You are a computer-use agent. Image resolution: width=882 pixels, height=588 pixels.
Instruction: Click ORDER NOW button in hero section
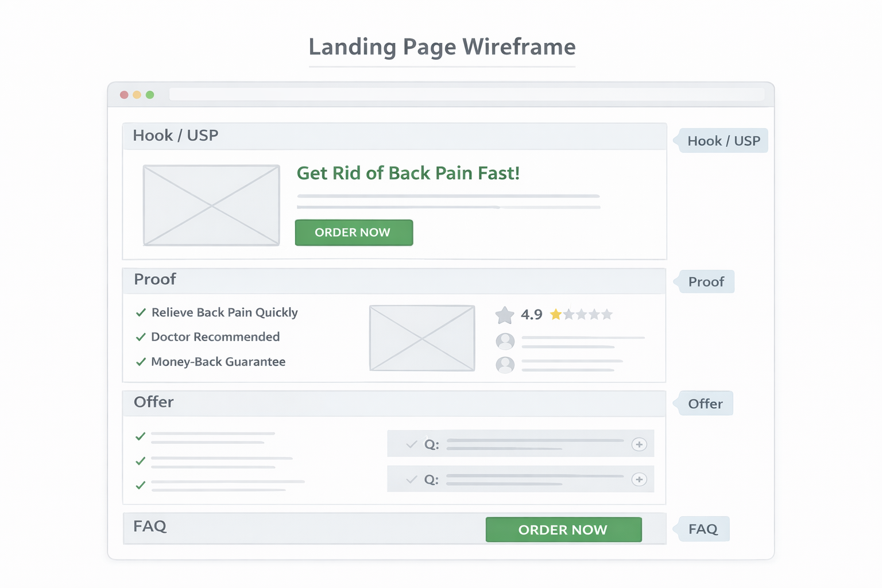(x=354, y=233)
